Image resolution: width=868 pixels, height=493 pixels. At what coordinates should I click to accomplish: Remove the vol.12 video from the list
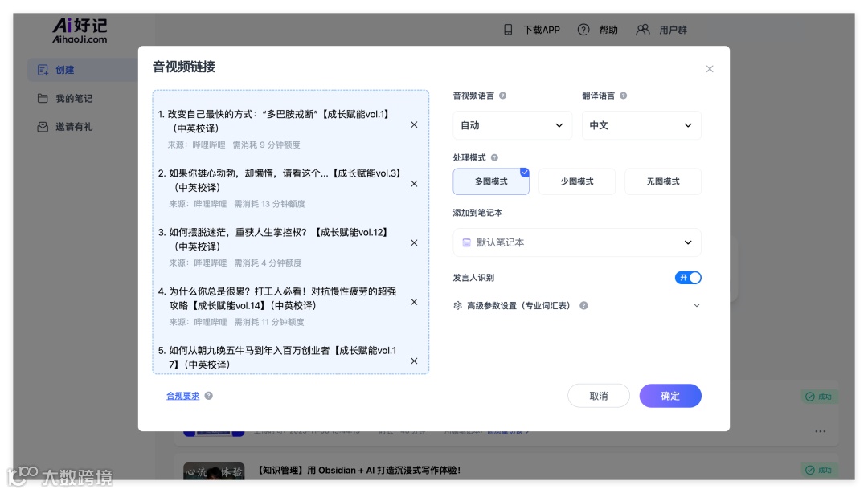[414, 243]
